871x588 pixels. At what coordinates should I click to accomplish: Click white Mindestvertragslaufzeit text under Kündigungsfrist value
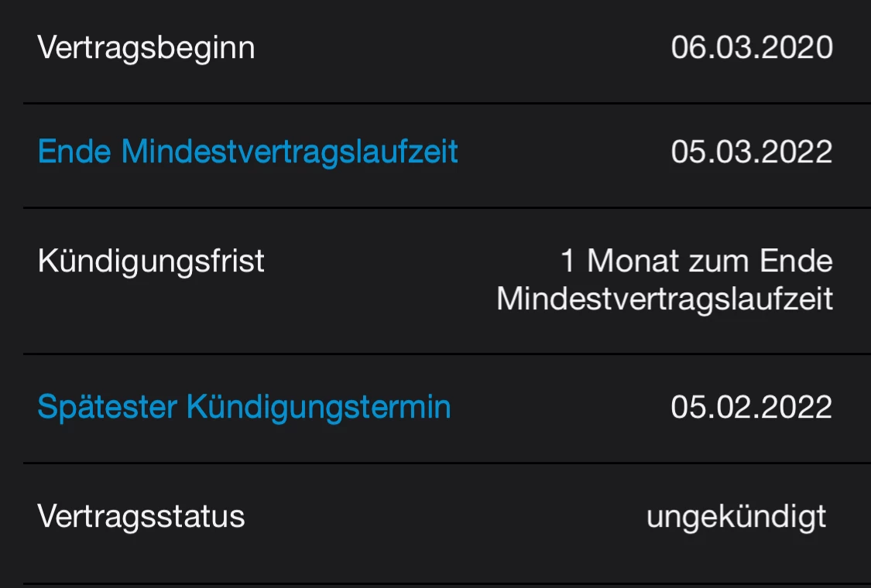pos(665,299)
